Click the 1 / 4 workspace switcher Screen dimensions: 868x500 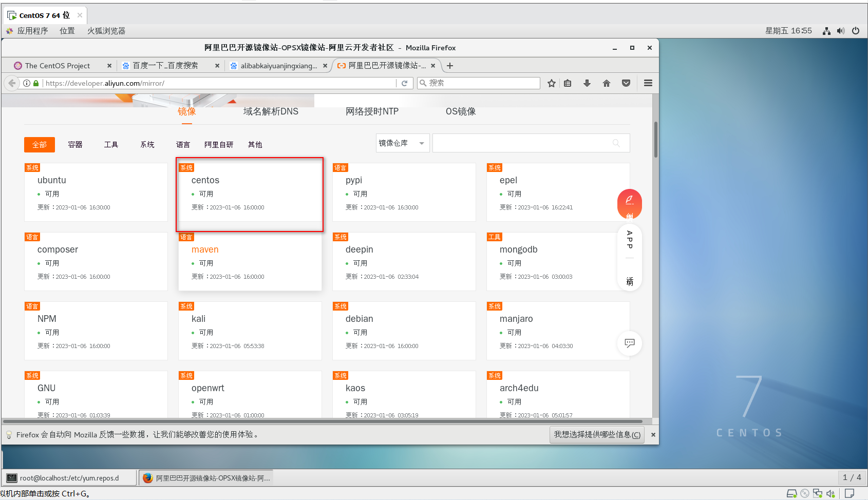coord(852,477)
